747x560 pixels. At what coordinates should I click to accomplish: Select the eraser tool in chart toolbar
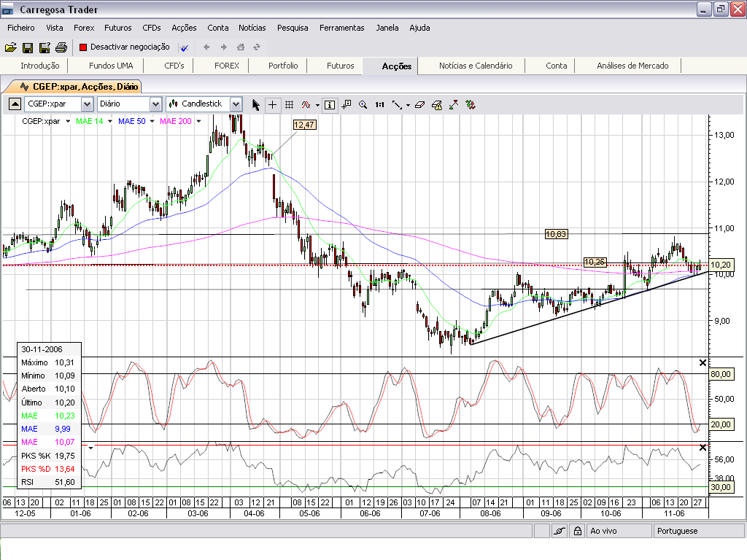point(419,104)
